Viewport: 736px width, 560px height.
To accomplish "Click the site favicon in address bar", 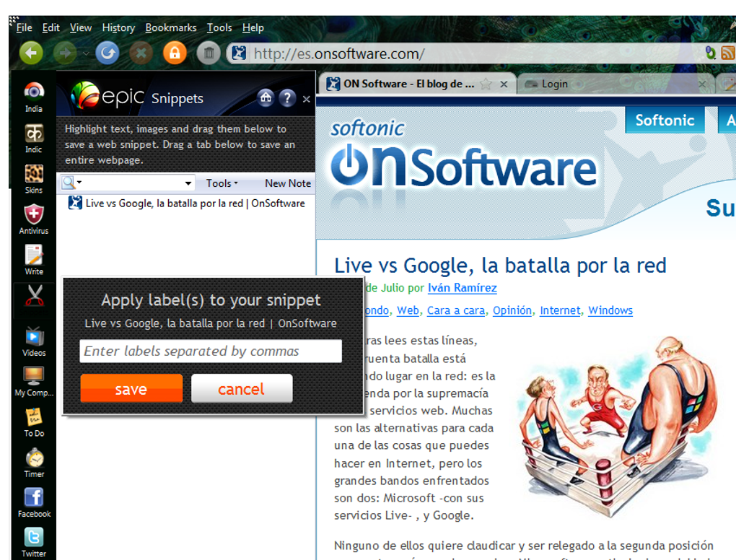I will click(239, 53).
